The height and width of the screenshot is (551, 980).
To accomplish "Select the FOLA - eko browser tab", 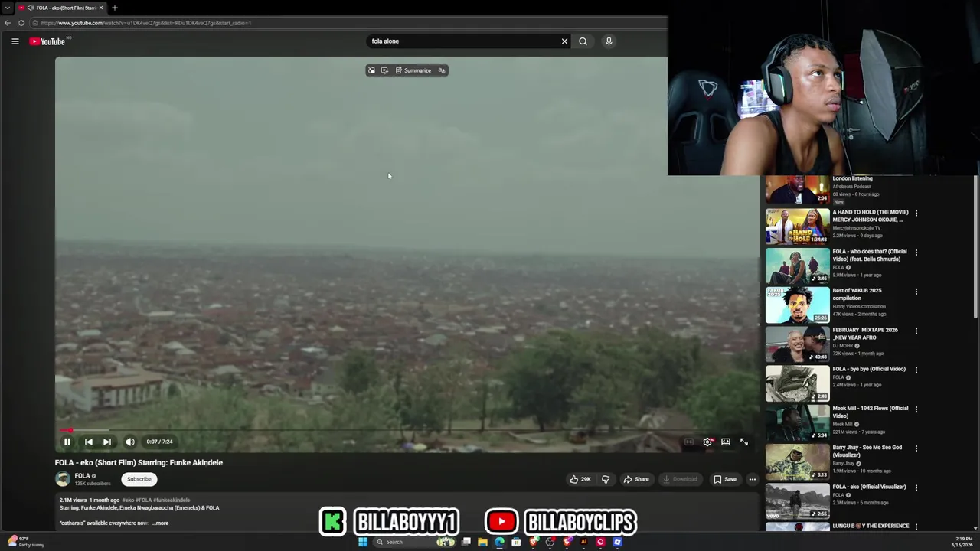I will pos(63,8).
